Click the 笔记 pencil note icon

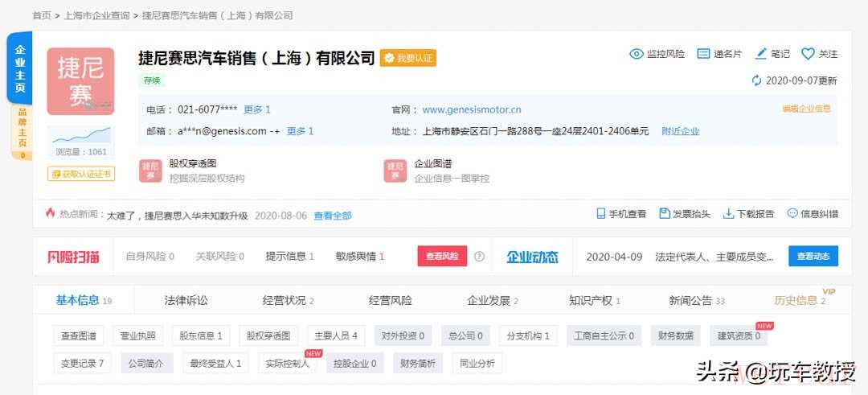coord(760,54)
